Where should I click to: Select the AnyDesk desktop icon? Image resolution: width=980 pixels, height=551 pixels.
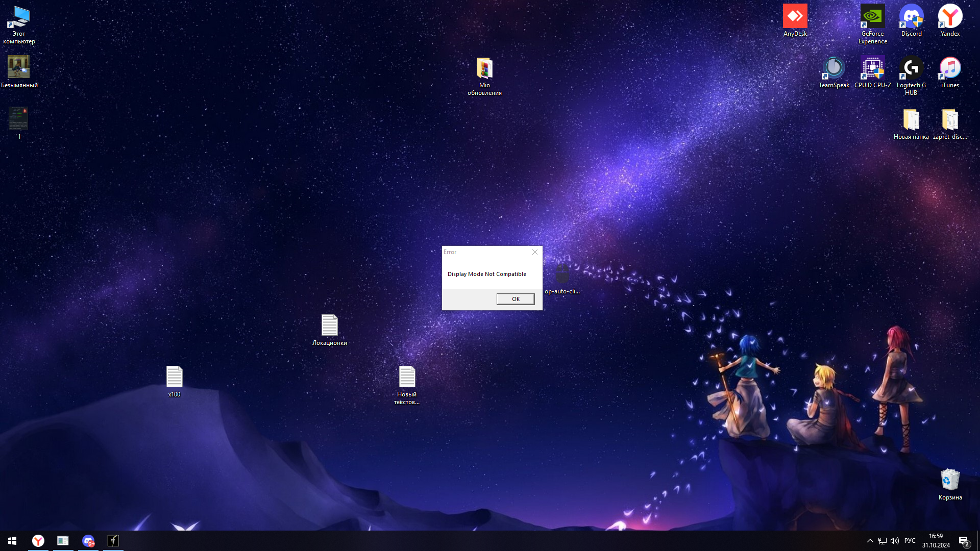795,17
